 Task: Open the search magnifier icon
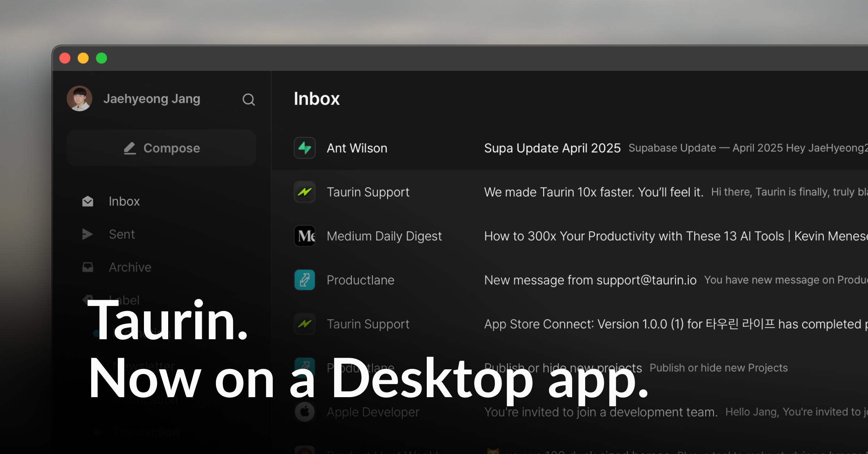pos(248,99)
